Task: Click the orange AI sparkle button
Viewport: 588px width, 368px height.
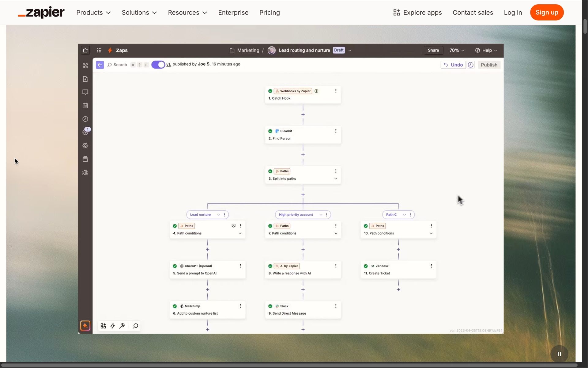Action: tap(85, 326)
